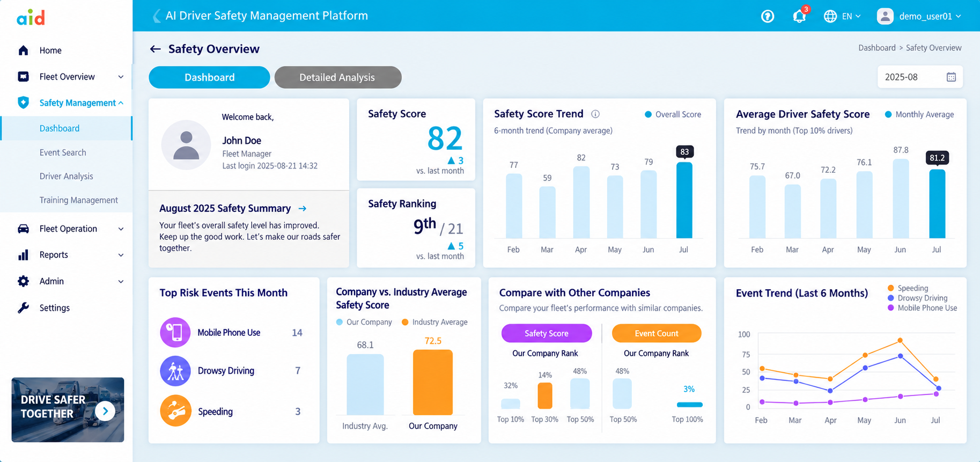This screenshot has height=462, width=980.
Task: Click the aid logo
Action: 31,17
